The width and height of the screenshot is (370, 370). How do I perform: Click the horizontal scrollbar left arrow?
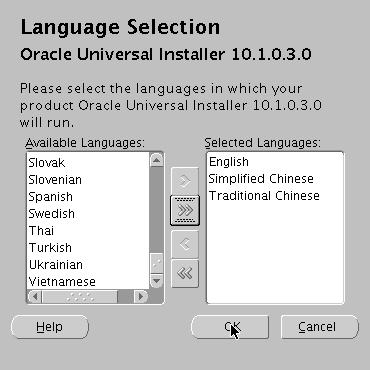(35, 296)
